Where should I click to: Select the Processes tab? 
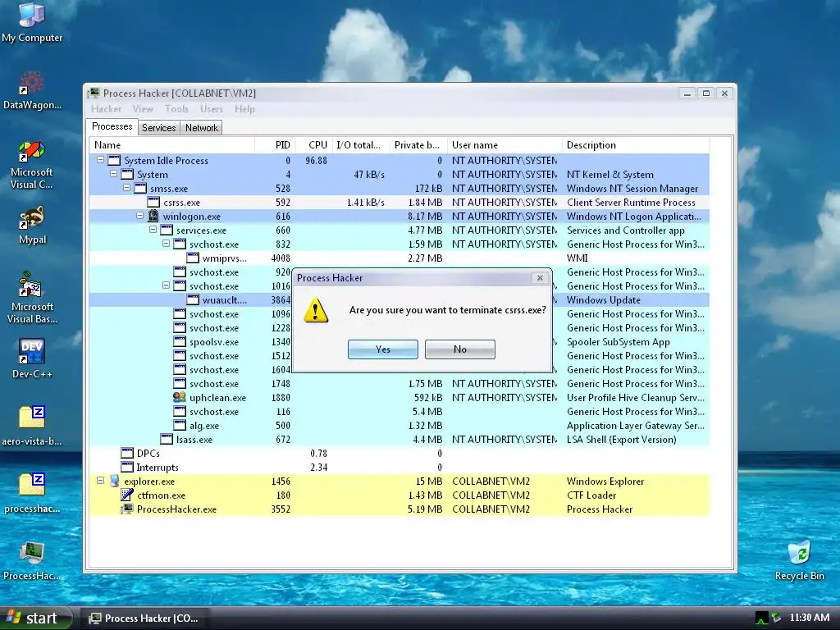point(112,126)
